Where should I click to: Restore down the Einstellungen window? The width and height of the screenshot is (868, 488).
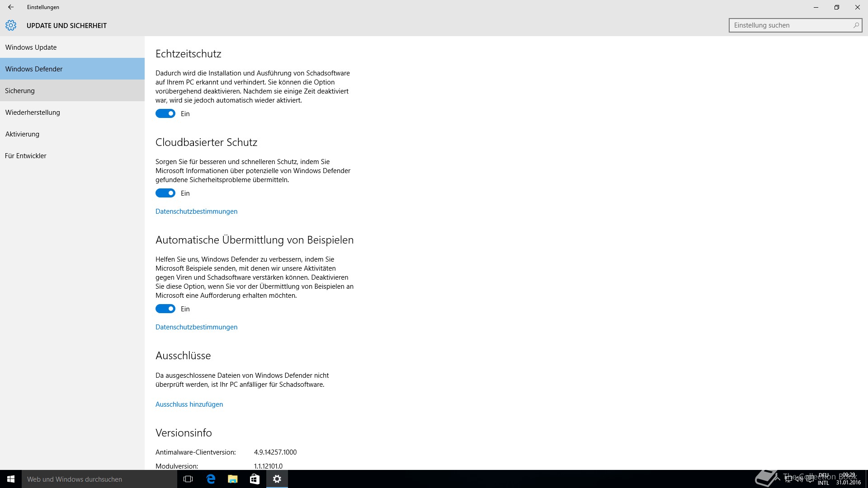(x=837, y=7)
